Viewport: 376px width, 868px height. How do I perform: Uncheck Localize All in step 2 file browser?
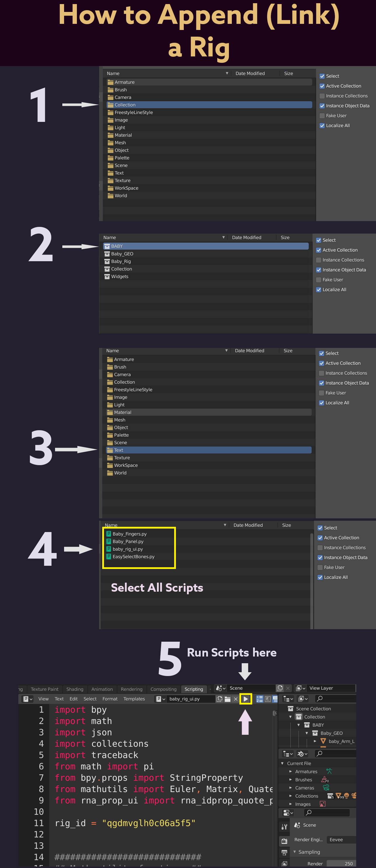coord(319,289)
